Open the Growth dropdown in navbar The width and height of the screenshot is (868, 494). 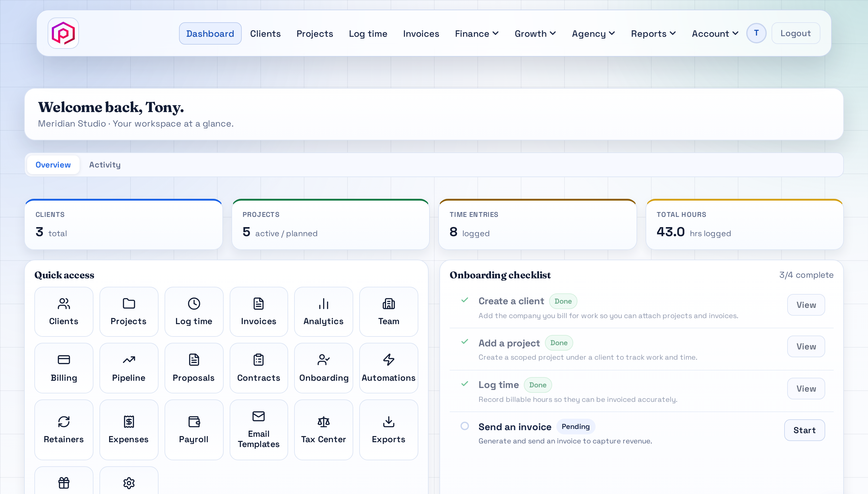coord(535,34)
